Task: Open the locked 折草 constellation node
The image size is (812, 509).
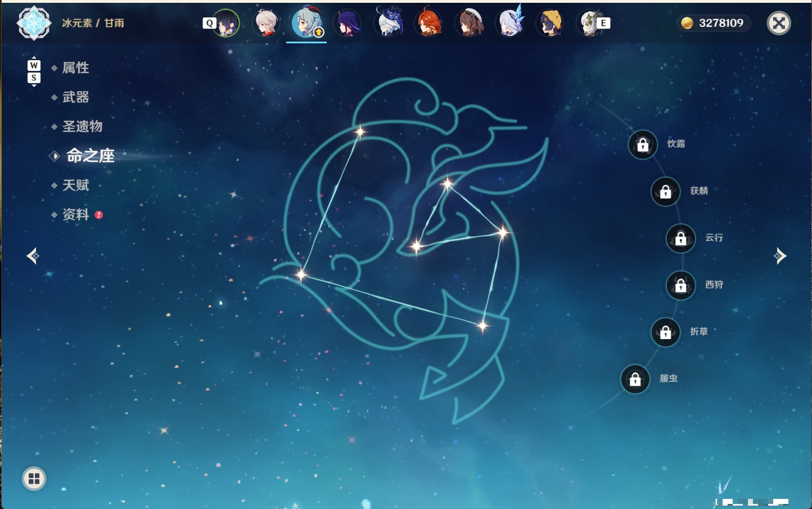Action: pos(666,332)
